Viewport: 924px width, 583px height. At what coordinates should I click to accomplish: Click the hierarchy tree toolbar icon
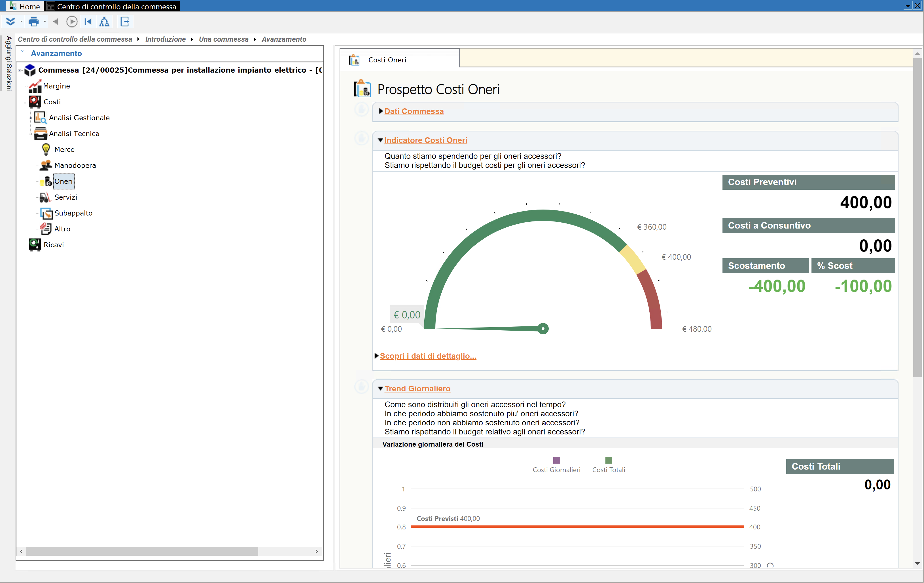(104, 22)
